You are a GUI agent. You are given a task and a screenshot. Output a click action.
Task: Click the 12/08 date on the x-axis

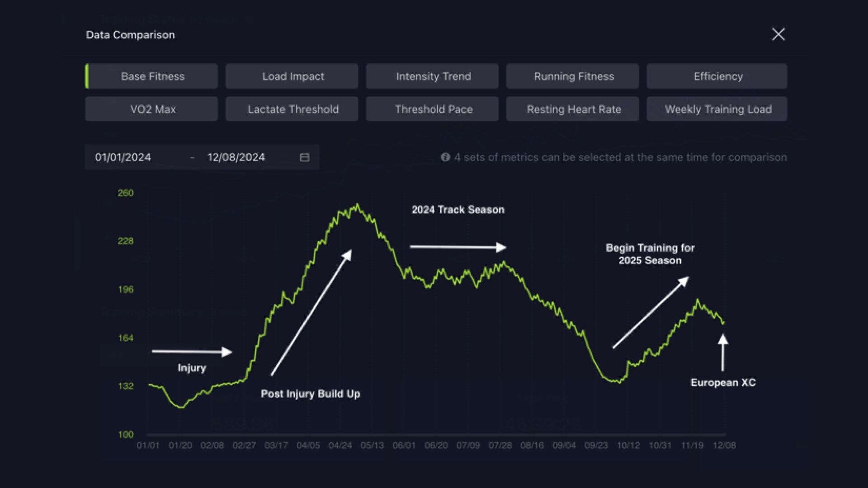724,446
